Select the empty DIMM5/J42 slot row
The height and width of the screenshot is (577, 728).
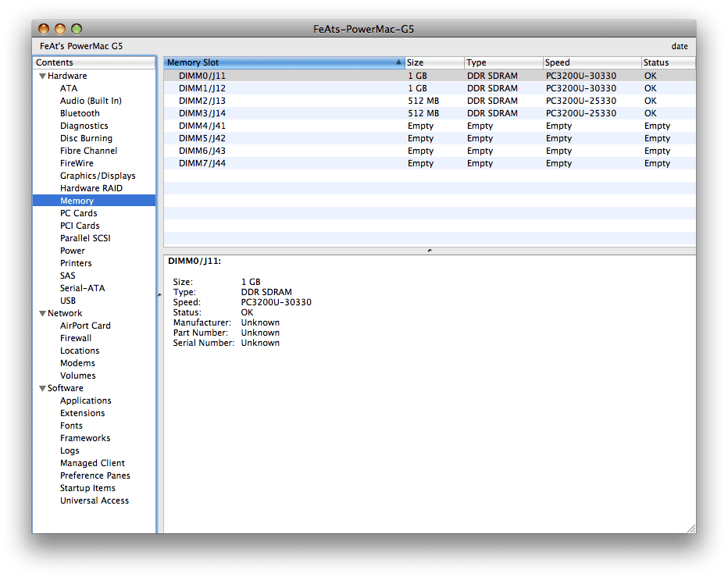pos(430,138)
